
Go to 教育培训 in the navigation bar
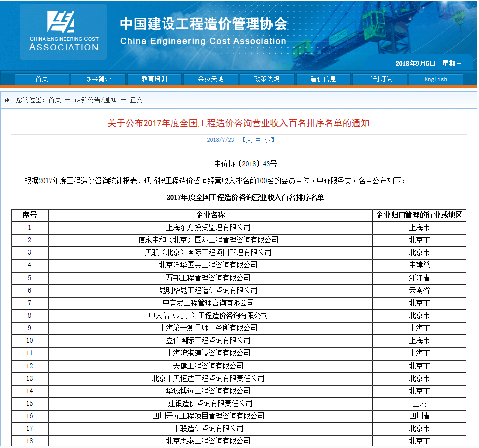coord(154,79)
